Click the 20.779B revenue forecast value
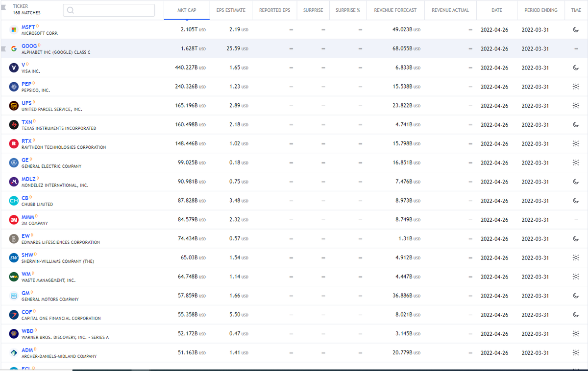 click(x=406, y=353)
